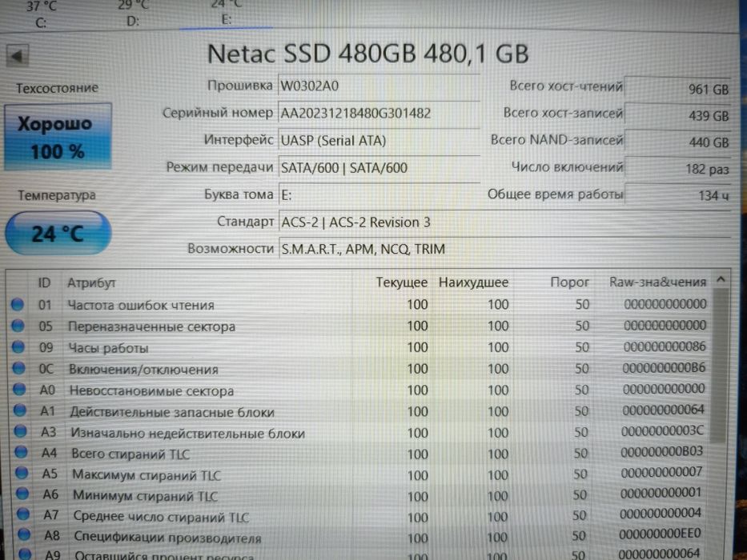Click the status dot for row 0C
Screen dimensions: 747x560
pyautogui.click(x=19, y=368)
